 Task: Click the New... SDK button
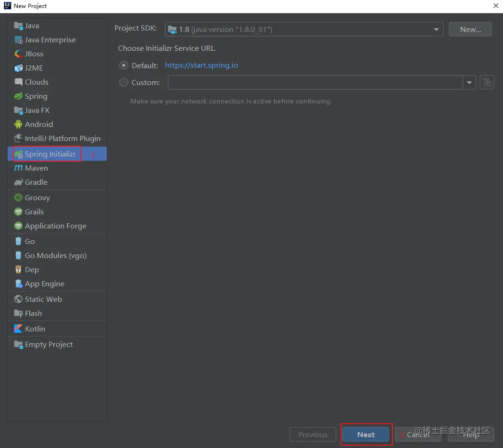470,29
